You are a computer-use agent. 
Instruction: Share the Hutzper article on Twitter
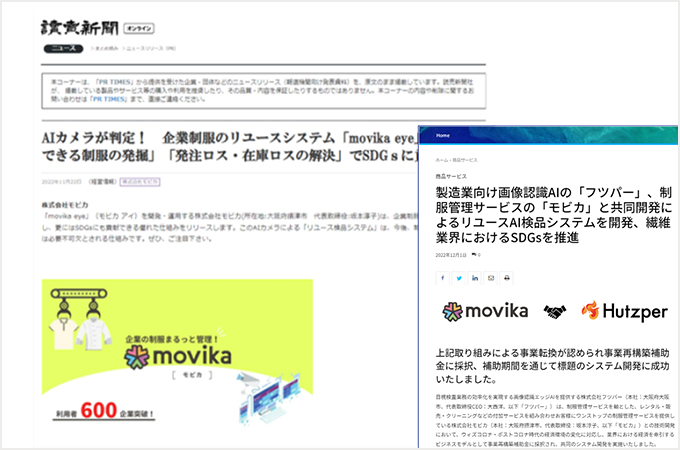click(x=459, y=278)
